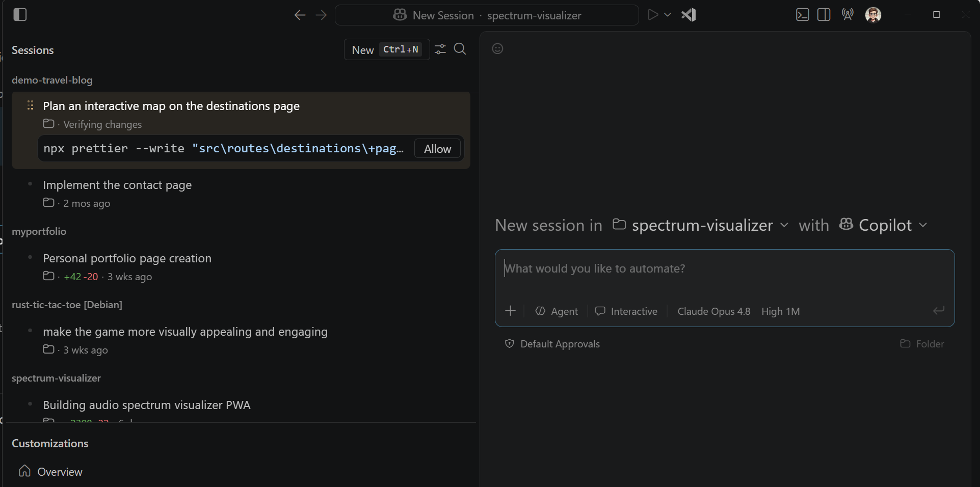Open the user account avatar

click(x=873, y=15)
